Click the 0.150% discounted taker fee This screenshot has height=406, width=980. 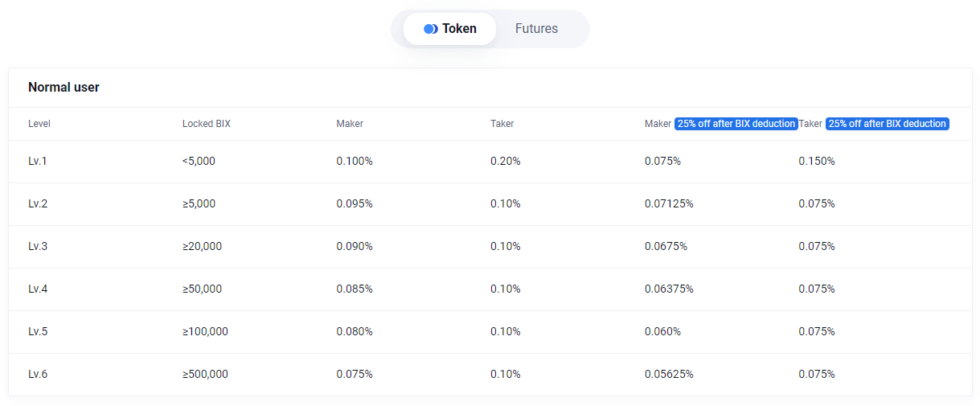817,161
